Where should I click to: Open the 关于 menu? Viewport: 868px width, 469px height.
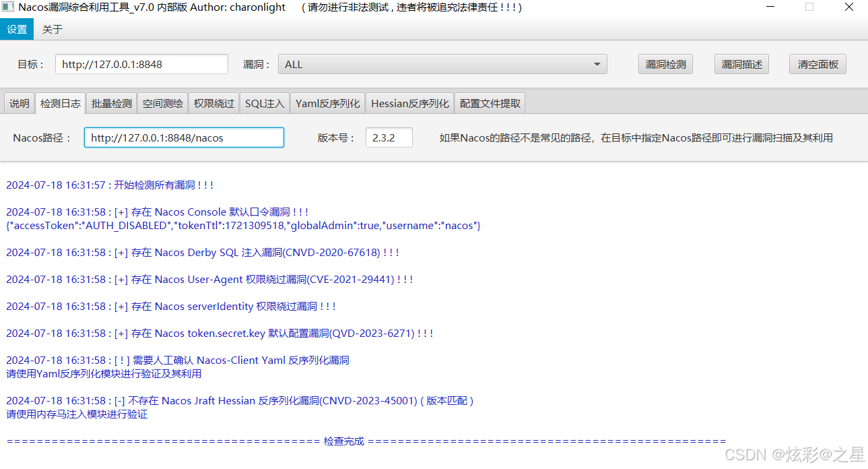point(52,30)
